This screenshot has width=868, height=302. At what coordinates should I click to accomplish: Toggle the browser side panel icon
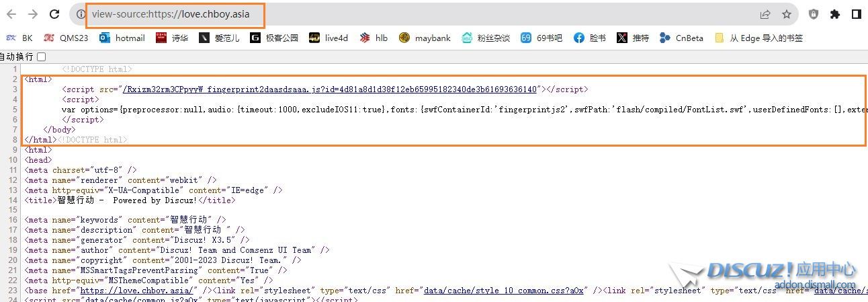(856, 14)
